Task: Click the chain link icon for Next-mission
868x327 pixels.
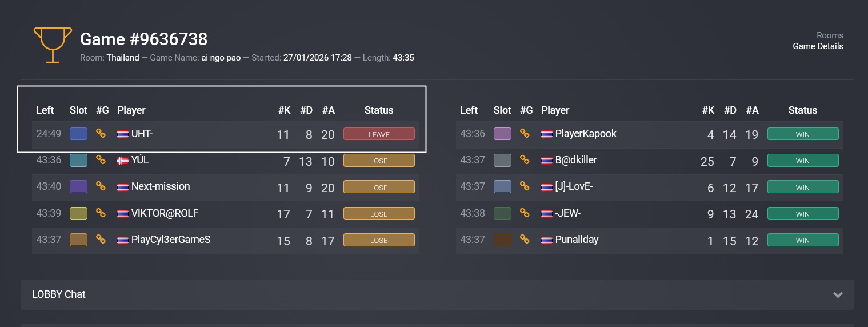Action: (101, 186)
